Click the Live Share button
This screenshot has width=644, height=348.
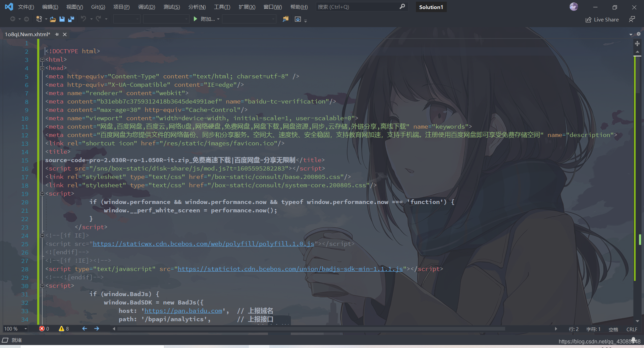(x=602, y=19)
